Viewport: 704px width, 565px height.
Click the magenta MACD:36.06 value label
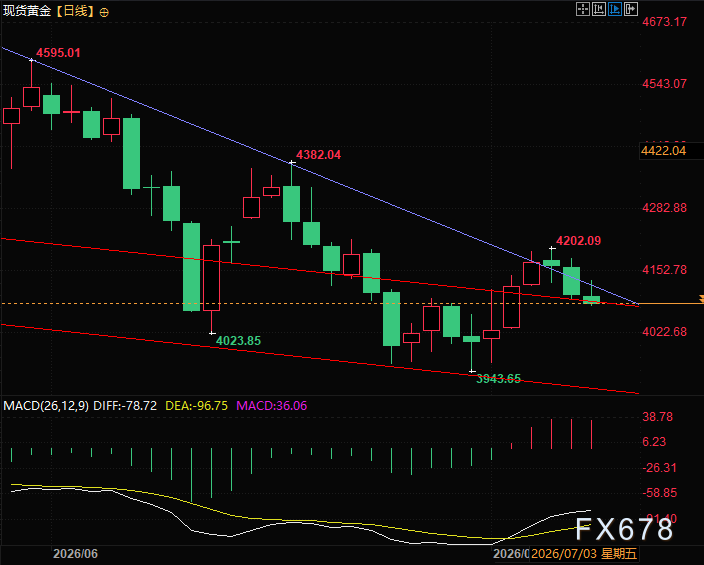[x=272, y=406]
